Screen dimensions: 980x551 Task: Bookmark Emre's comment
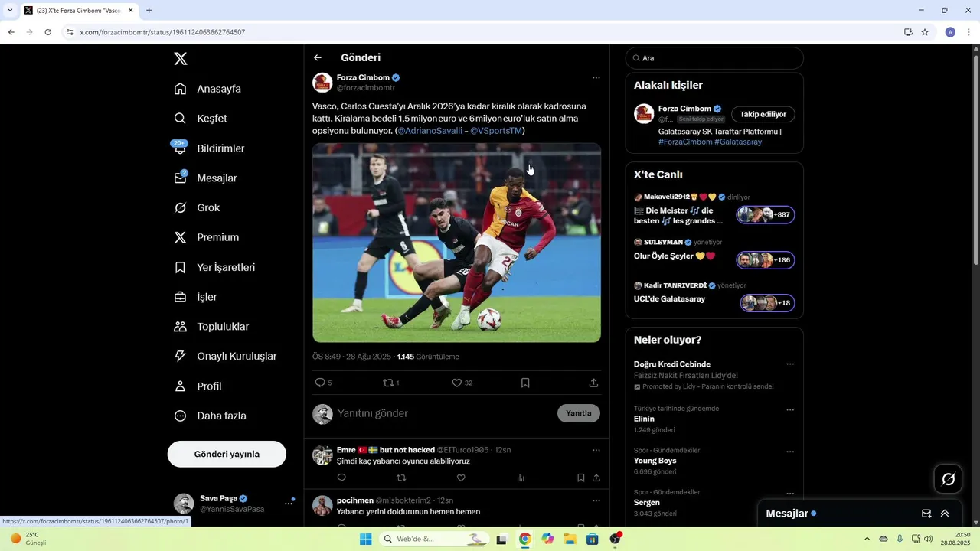point(581,478)
